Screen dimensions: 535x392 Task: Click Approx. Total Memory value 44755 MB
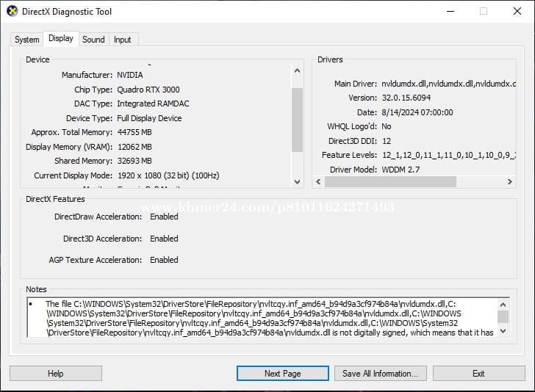(x=134, y=132)
